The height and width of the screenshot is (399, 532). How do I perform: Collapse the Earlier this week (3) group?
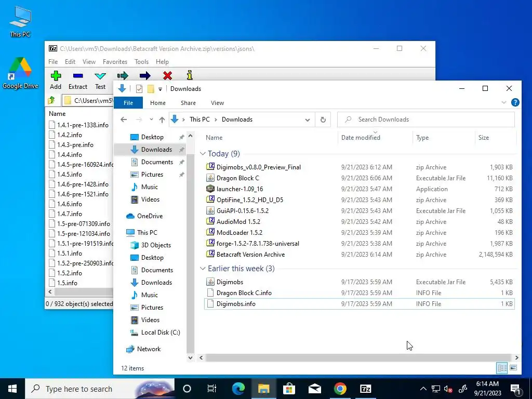pos(203,269)
